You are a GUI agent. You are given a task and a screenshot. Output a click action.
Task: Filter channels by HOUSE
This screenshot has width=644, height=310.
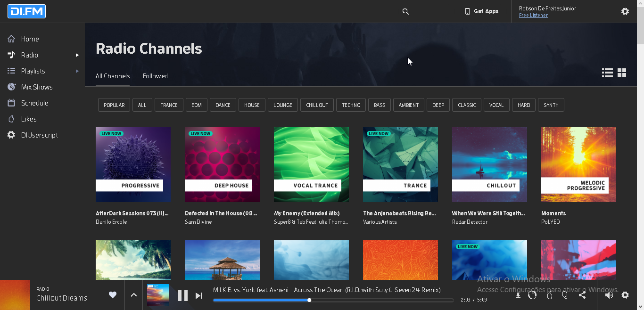click(252, 105)
